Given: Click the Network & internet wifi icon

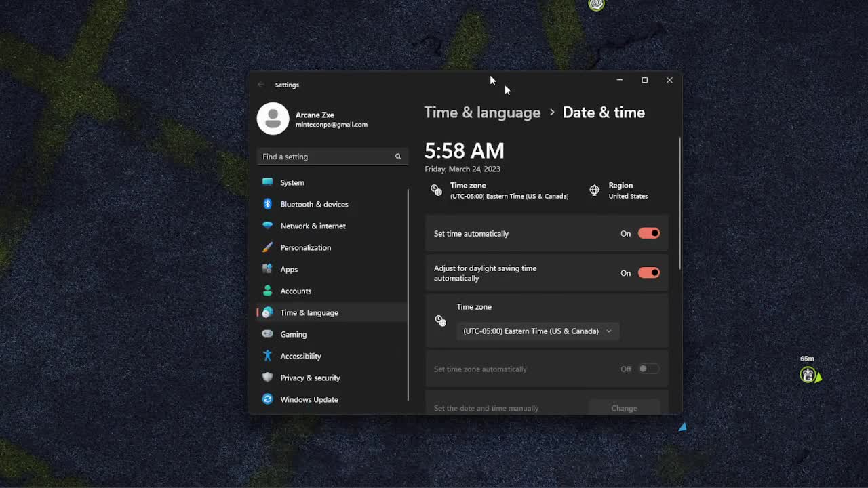Looking at the screenshot, I should click(x=267, y=226).
